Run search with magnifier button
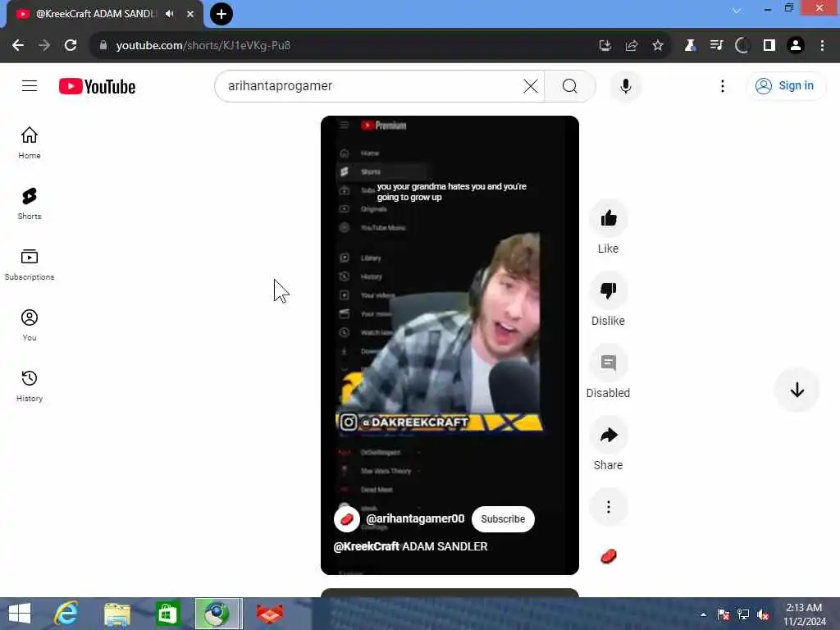Viewport: 840px width, 630px height. click(x=570, y=85)
